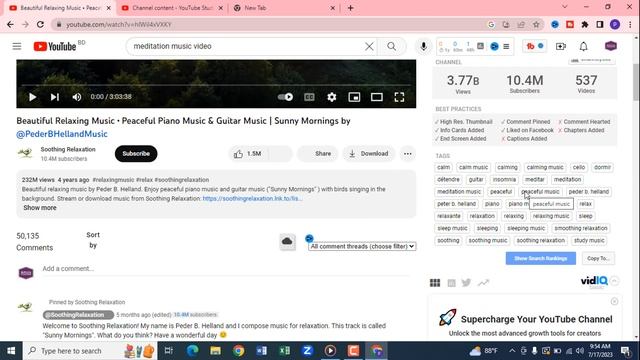The height and width of the screenshot is (360, 640).
Task: Start voice search with microphone
Action: tap(423, 46)
